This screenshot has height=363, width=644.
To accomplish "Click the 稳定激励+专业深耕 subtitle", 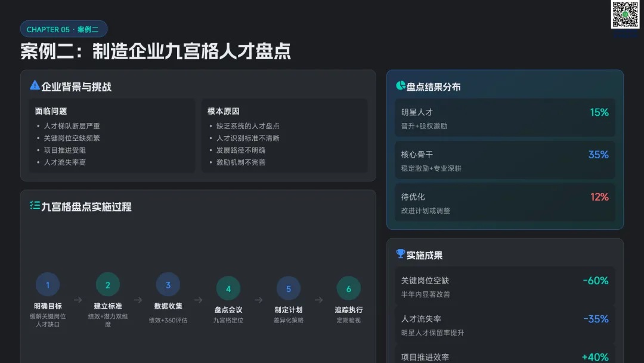I will [431, 168].
